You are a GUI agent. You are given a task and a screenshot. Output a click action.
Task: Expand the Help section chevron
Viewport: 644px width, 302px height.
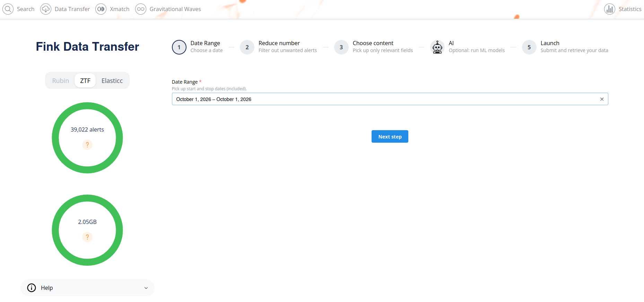pyautogui.click(x=146, y=288)
